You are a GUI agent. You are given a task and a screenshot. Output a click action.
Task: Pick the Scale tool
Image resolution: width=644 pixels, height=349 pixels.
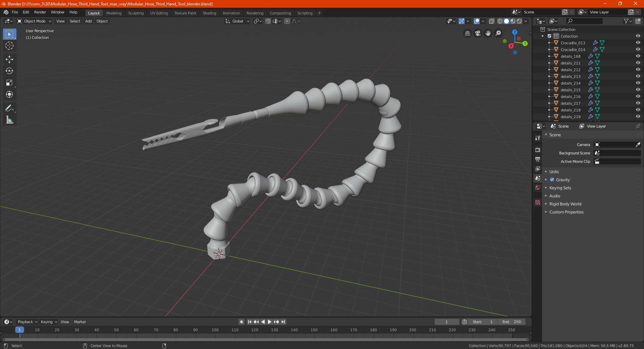9,83
